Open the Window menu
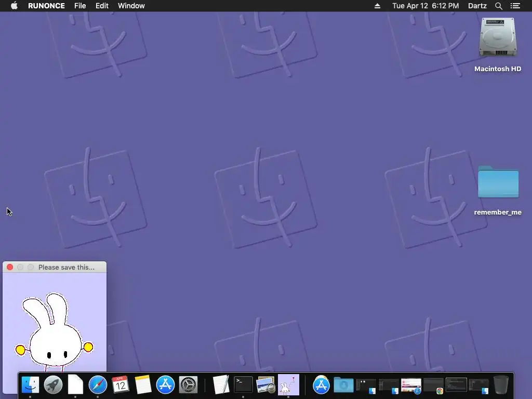The height and width of the screenshot is (399, 532). (131, 6)
